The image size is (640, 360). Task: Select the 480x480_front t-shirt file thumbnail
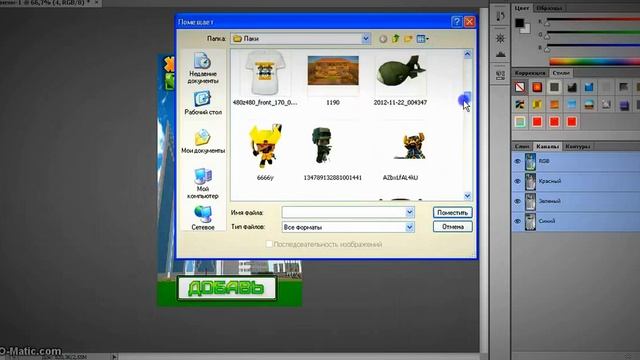(x=265, y=73)
